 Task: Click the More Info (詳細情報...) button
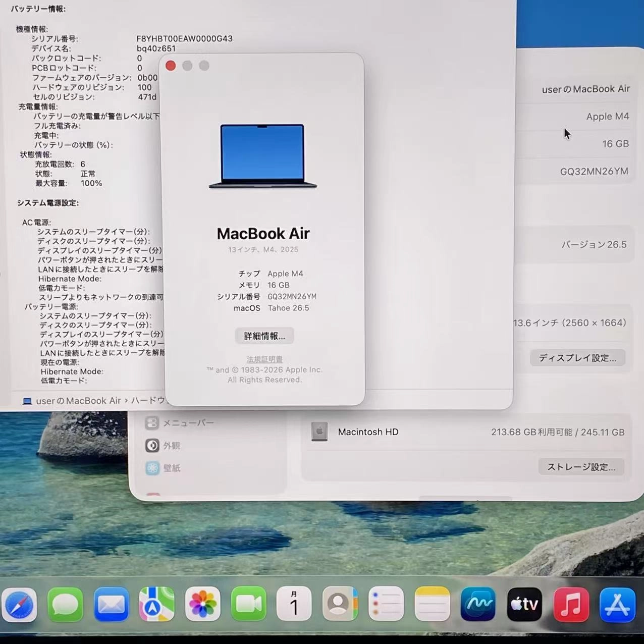[x=264, y=336]
